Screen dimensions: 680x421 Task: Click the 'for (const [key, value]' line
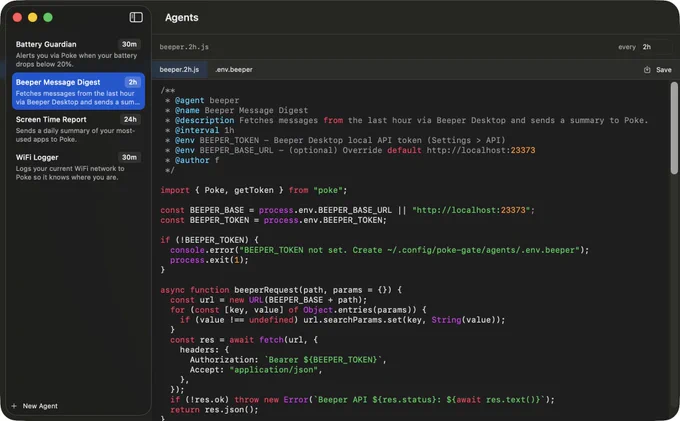pyautogui.click(x=298, y=310)
